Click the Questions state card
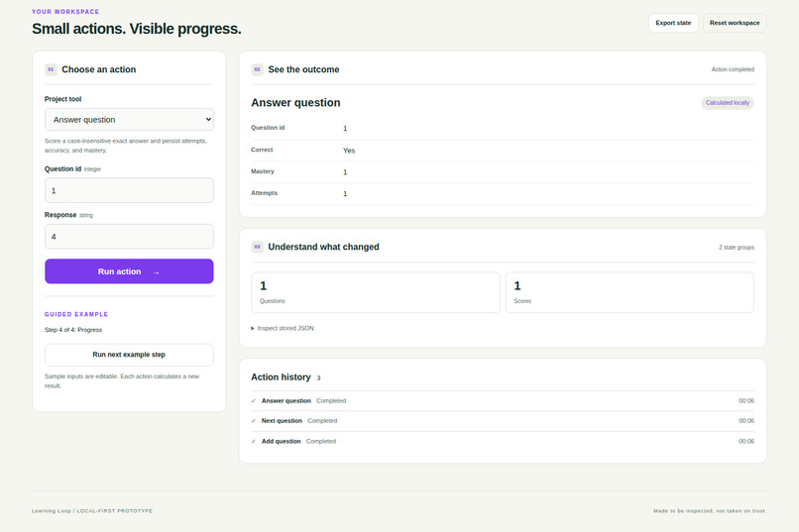The width and height of the screenshot is (799, 532). [376, 292]
